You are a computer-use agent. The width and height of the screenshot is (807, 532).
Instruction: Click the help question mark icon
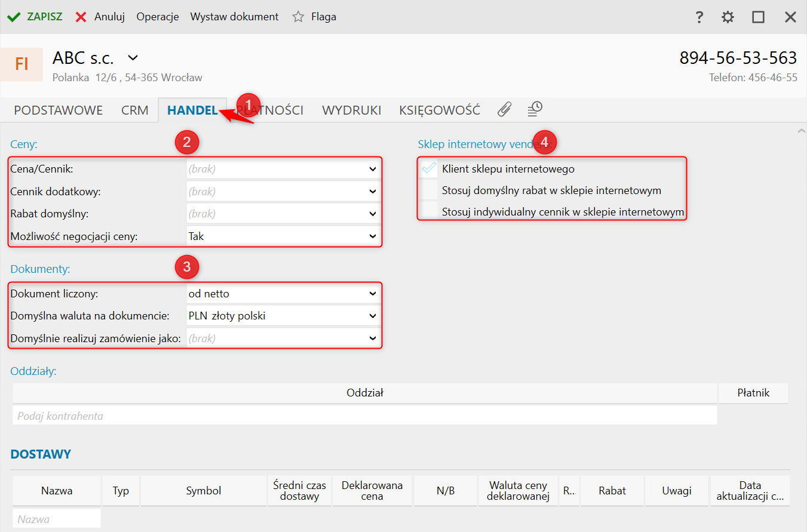pos(699,17)
